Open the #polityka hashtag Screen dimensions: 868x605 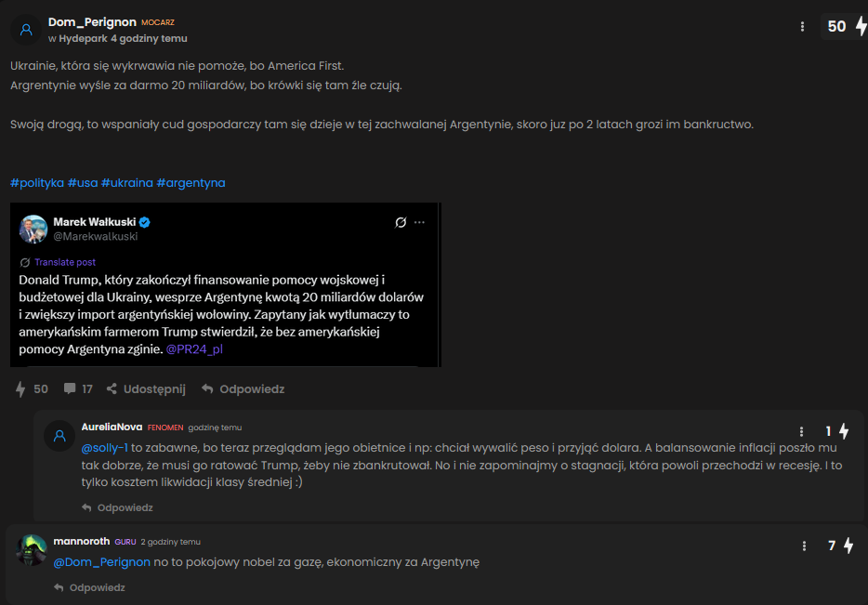pos(37,182)
